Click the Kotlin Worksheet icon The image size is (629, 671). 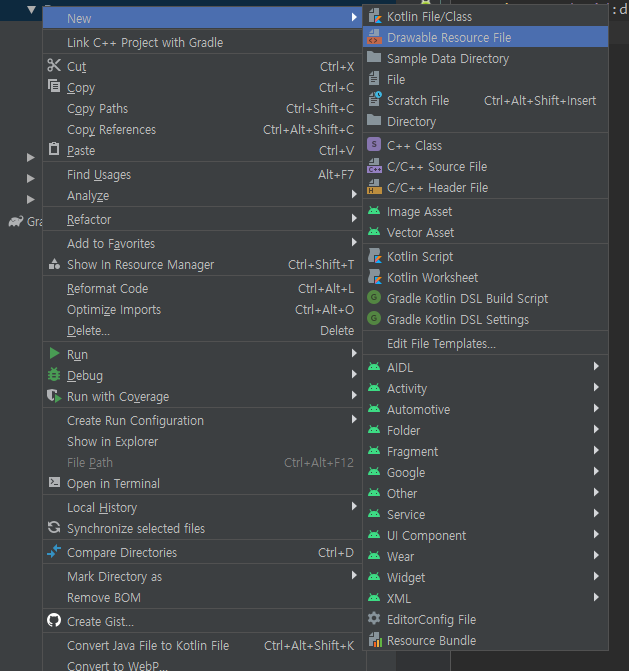[x=374, y=276]
